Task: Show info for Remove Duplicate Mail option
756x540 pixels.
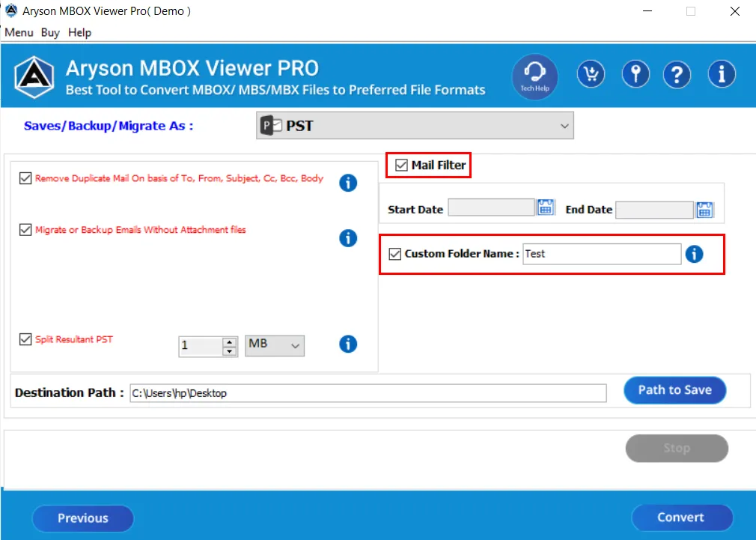Action: [348, 183]
